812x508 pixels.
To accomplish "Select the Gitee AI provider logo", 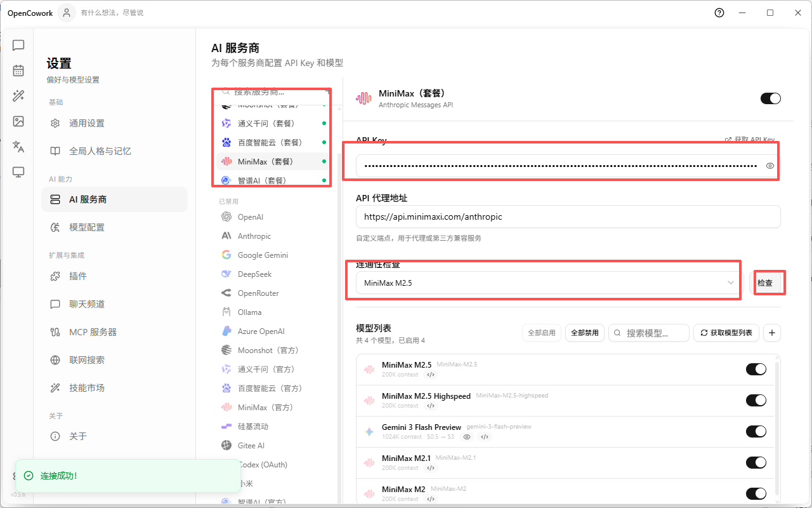I will coord(226,446).
